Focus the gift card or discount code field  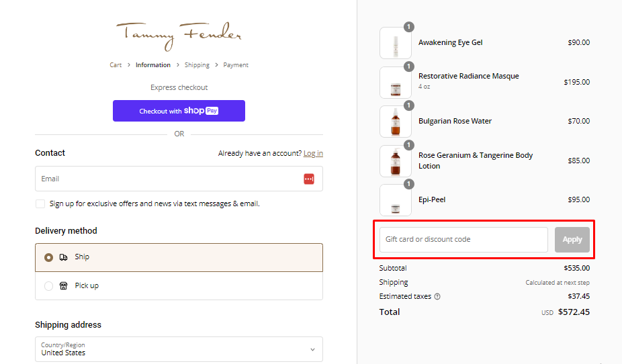click(x=463, y=240)
